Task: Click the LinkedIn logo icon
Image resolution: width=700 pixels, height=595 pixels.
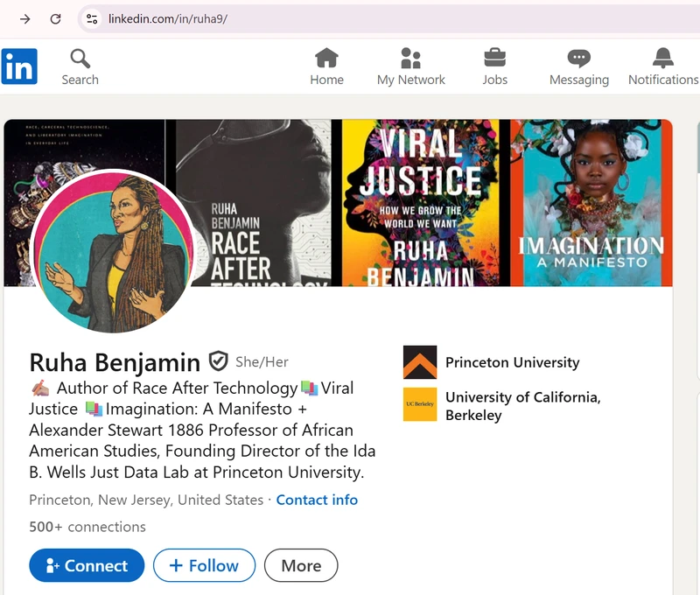Action: 19,66
